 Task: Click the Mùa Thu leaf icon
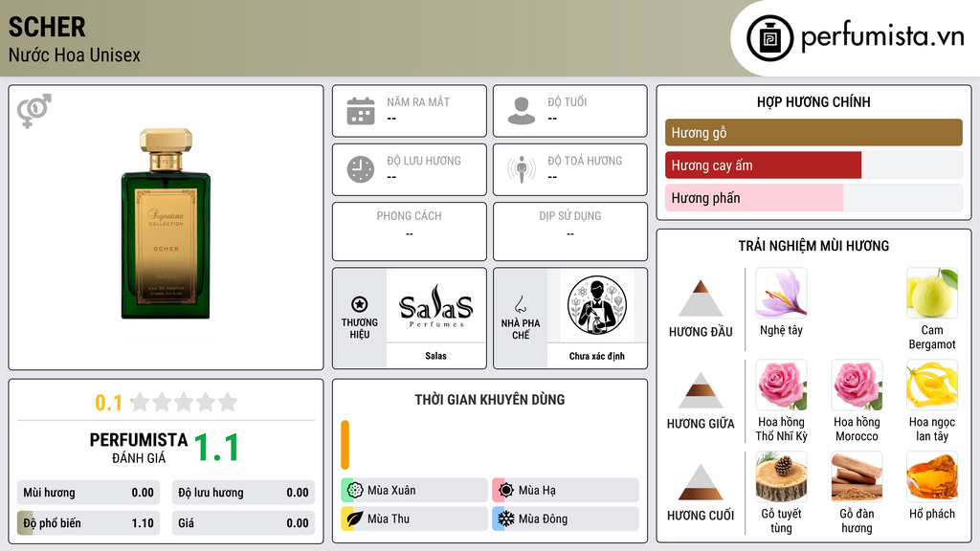point(355,518)
